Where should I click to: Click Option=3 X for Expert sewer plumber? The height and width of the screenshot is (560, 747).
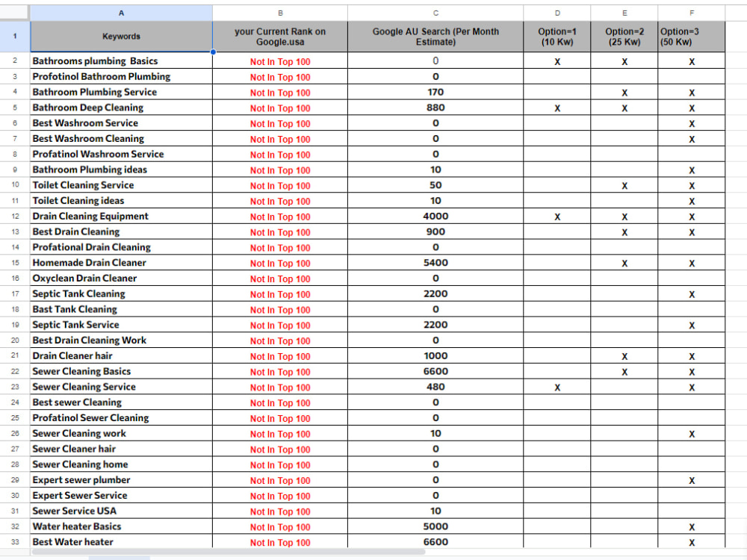pos(691,480)
